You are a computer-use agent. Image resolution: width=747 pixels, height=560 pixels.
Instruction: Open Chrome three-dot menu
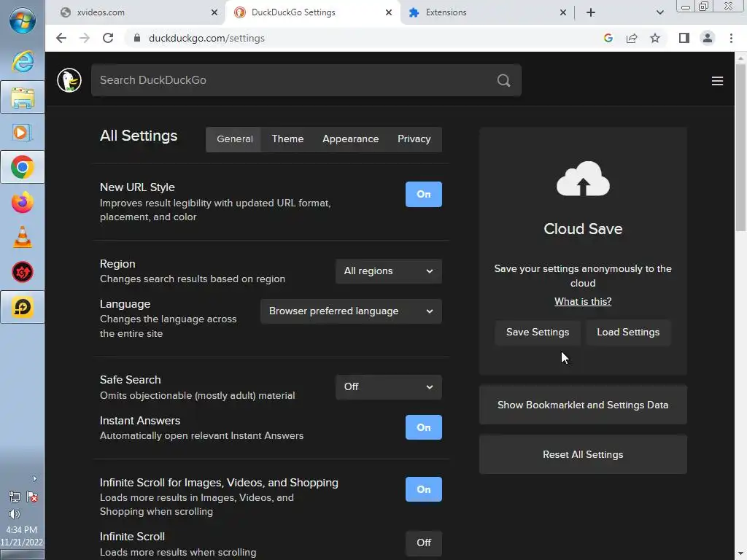[731, 38]
